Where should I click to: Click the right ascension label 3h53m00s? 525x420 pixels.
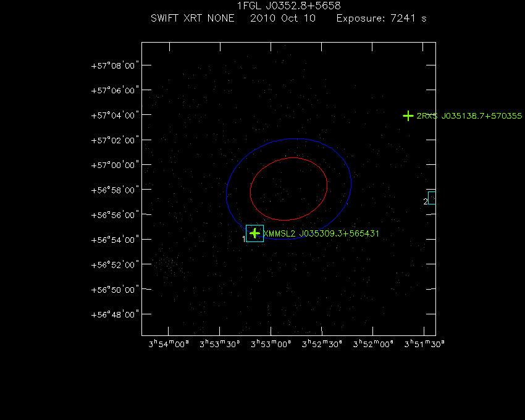pyautogui.click(x=271, y=344)
